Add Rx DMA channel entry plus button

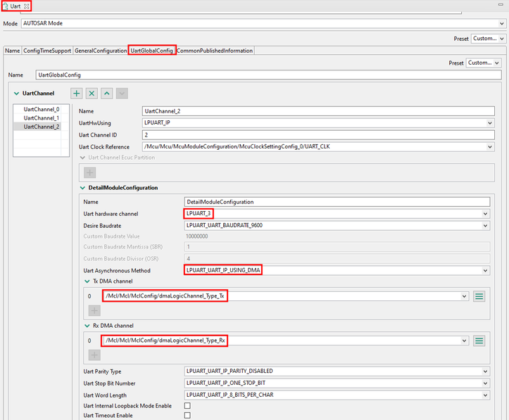click(x=94, y=355)
